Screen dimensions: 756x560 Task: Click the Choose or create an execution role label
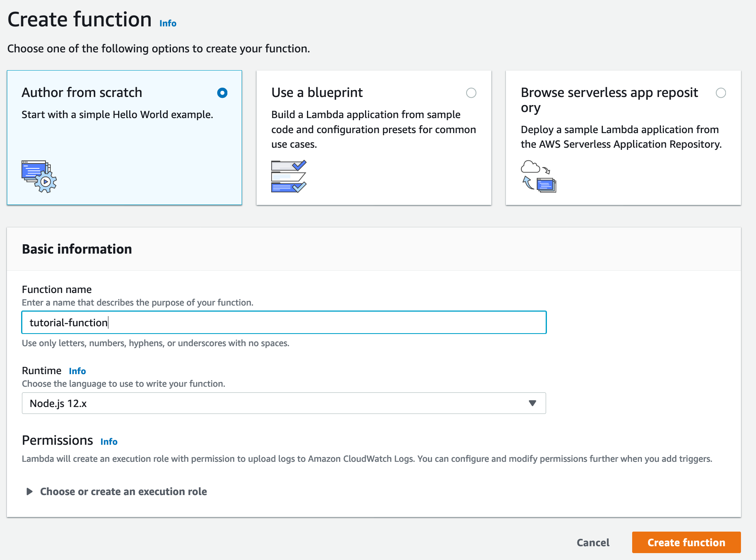123,491
